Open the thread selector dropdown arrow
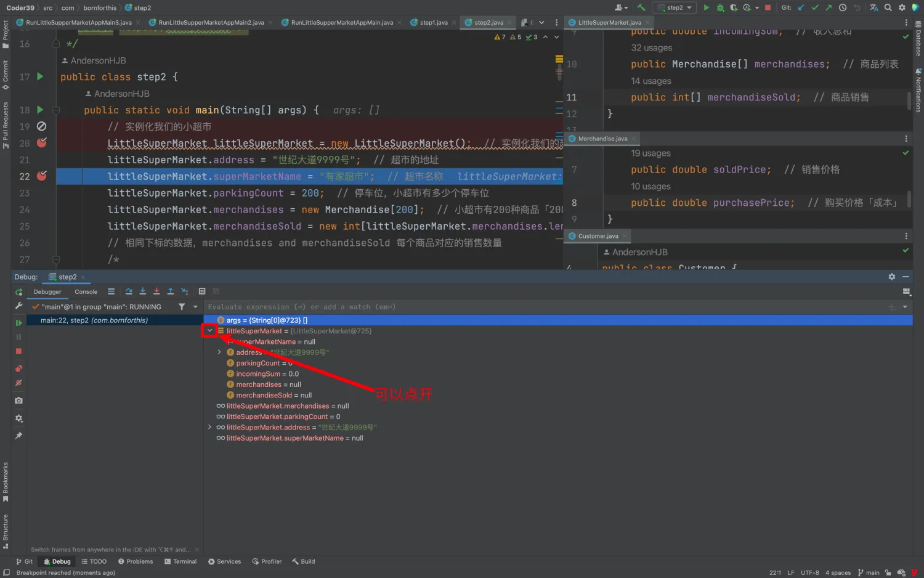 pyautogui.click(x=195, y=307)
